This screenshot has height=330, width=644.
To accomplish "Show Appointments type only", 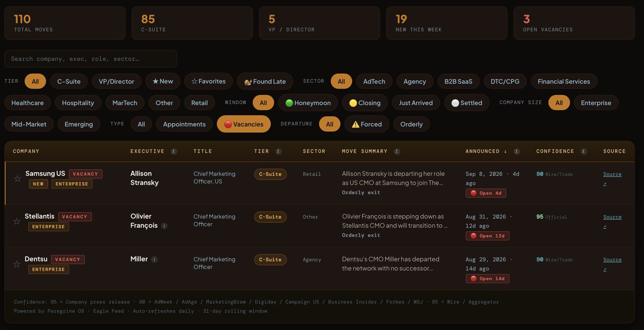I will (x=184, y=124).
